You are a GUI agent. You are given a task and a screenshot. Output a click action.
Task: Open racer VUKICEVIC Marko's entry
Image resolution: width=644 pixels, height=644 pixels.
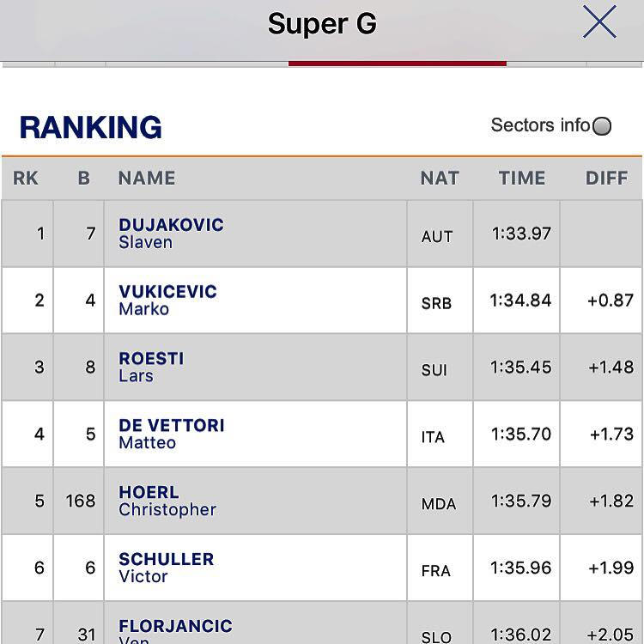point(167,301)
